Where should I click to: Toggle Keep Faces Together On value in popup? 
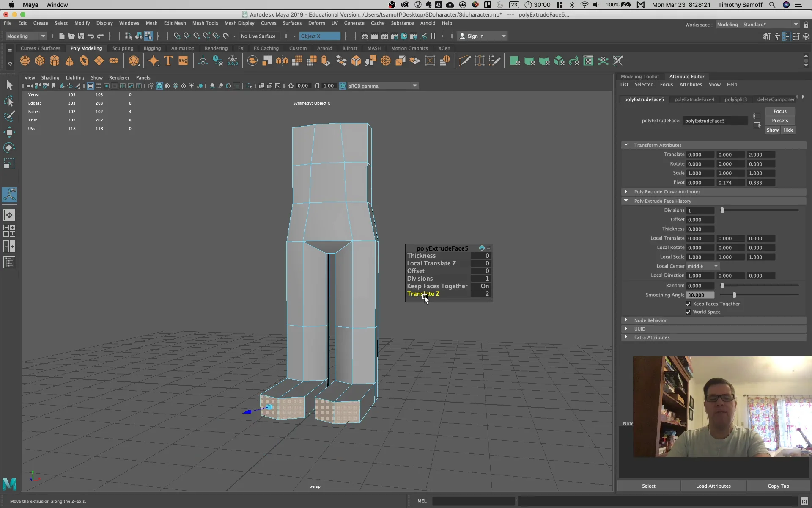[482, 286]
